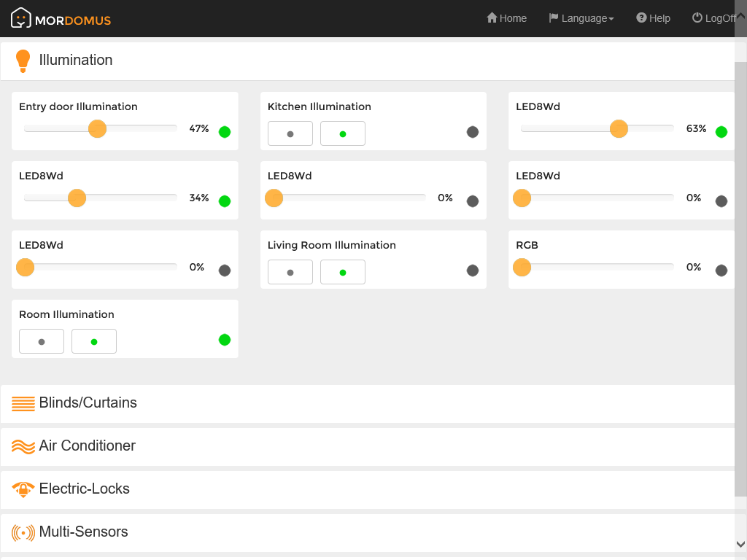Click the Illumination light bulb icon
This screenshot has width=747, height=560.
click(23, 61)
